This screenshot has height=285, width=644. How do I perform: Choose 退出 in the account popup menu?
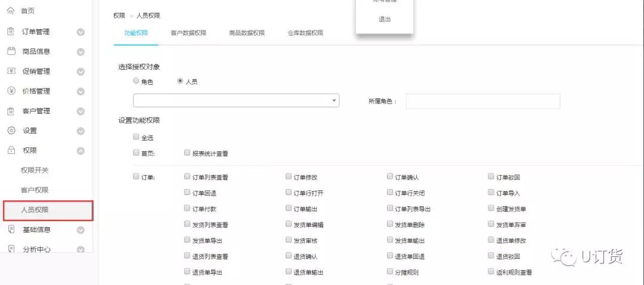pos(385,19)
